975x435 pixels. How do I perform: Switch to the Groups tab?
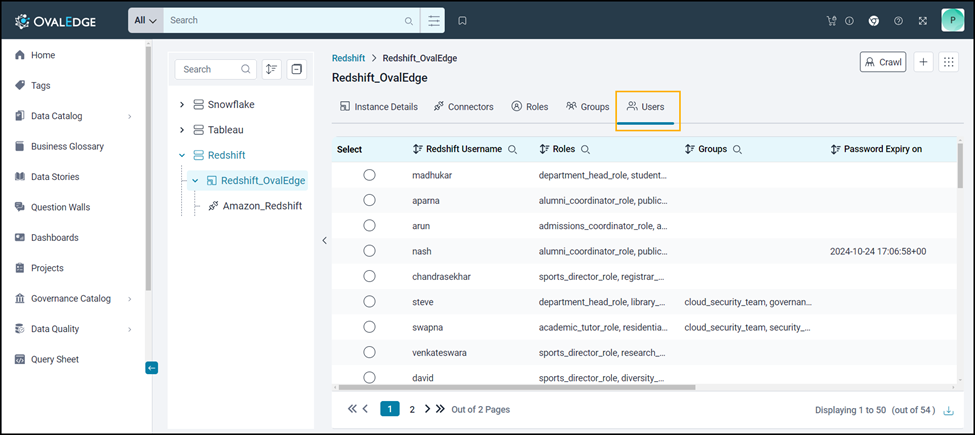(x=588, y=107)
